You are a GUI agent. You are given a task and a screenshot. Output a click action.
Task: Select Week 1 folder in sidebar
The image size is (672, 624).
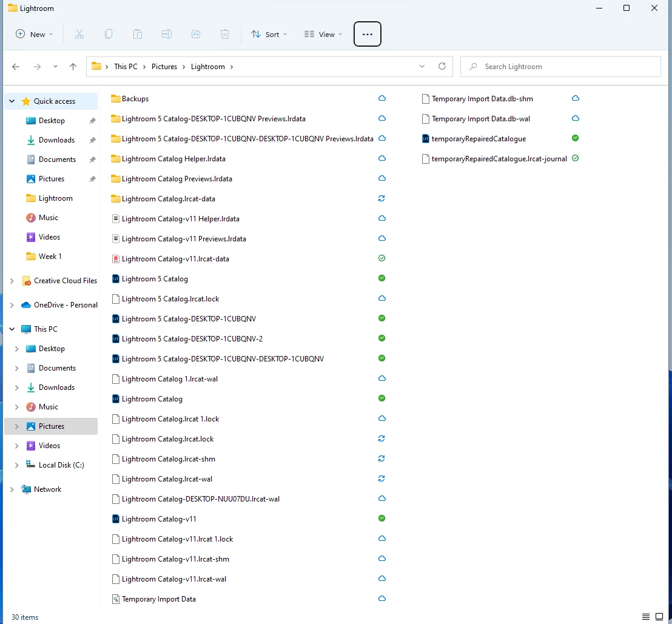[50, 257]
